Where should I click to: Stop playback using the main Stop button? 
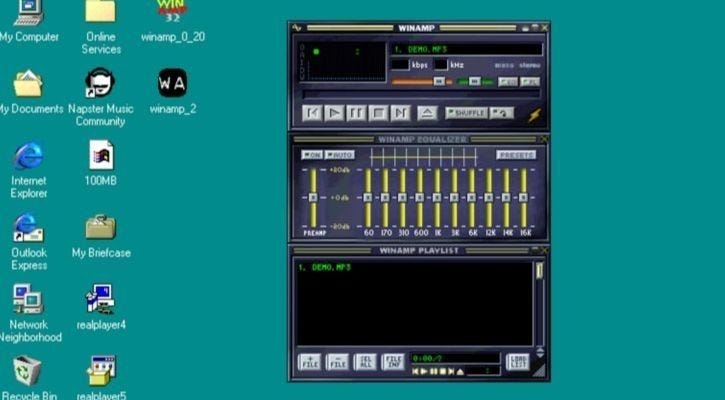(x=378, y=113)
